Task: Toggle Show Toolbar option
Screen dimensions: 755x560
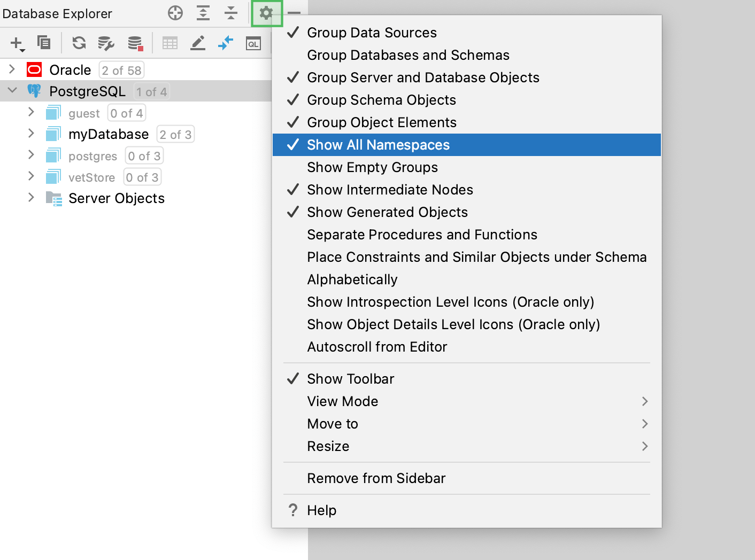Action: click(x=467, y=379)
